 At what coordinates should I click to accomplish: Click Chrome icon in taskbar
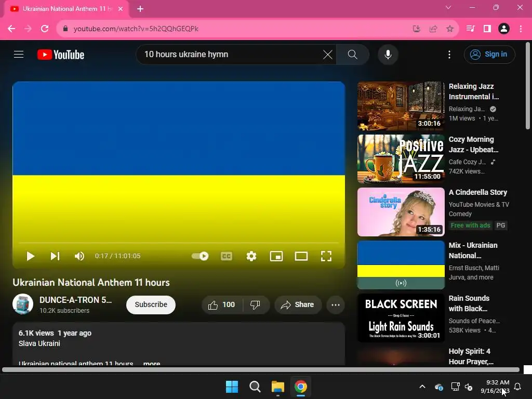[301, 387]
